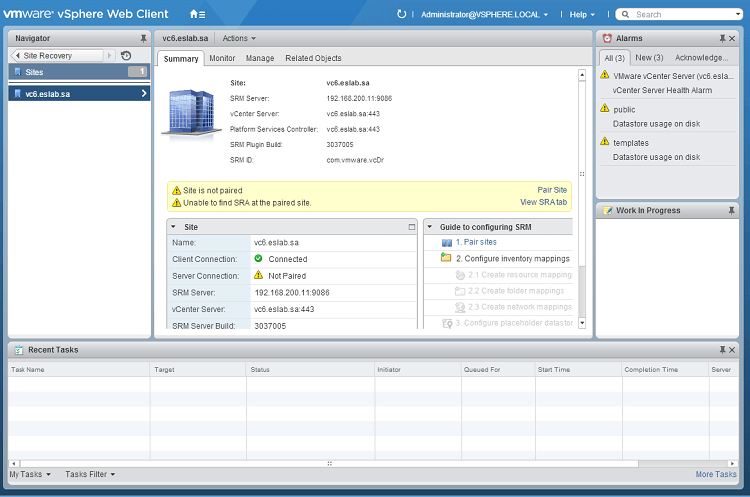Maximize the Site portlet
The width and height of the screenshot is (750, 497).
pyautogui.click(x=411, y=227)
